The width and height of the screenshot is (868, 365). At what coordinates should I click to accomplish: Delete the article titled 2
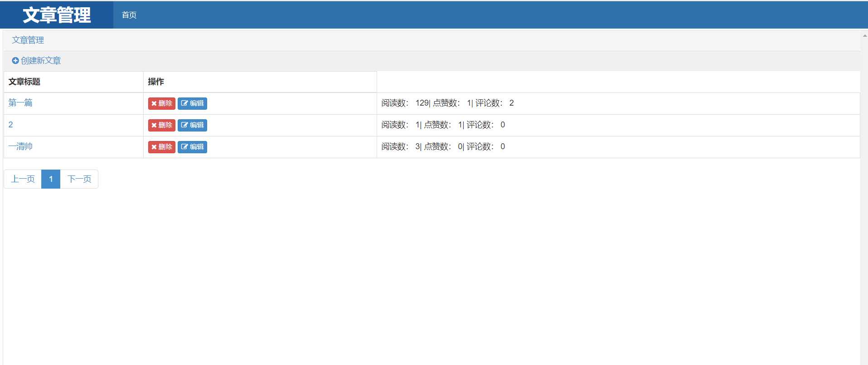[162, 125]
